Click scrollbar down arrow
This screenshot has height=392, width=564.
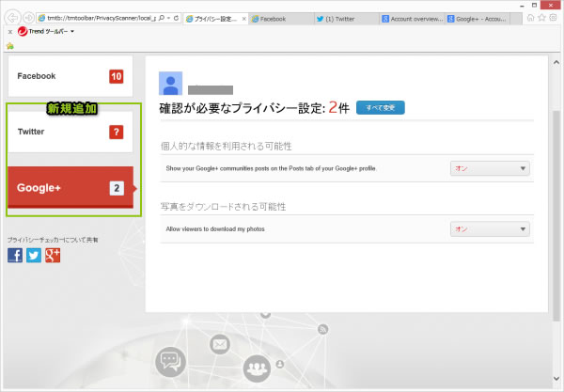coord(556,378)
